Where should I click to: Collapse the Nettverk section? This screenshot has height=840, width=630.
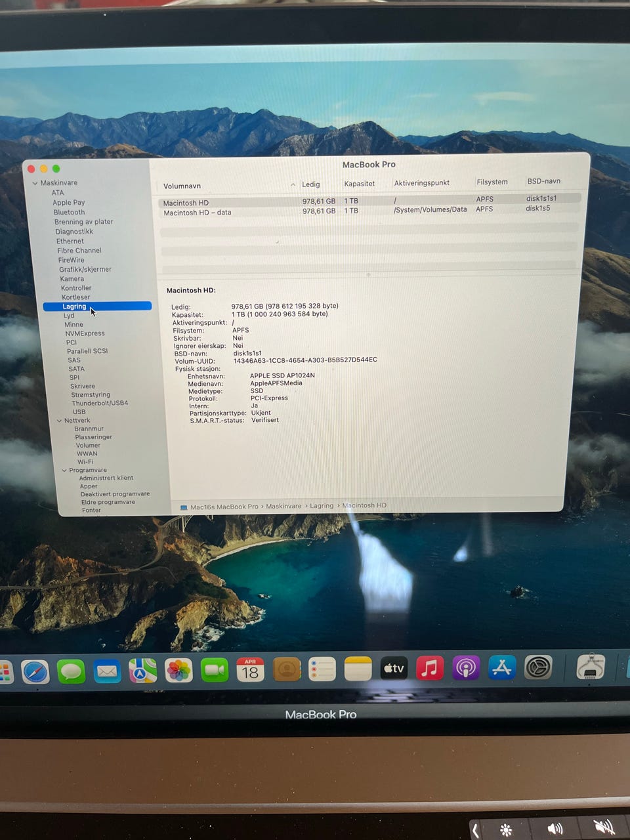click(59, 421)
